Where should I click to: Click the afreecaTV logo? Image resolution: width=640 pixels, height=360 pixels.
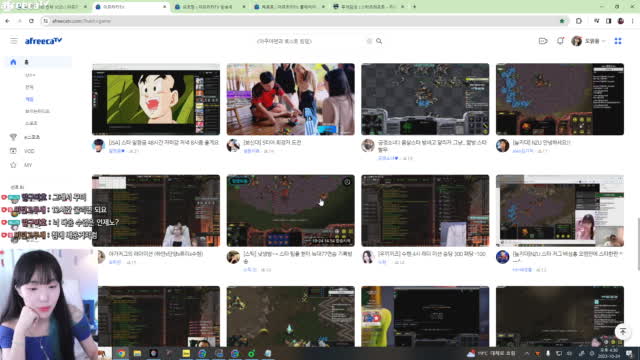click(x=43, y=41)
